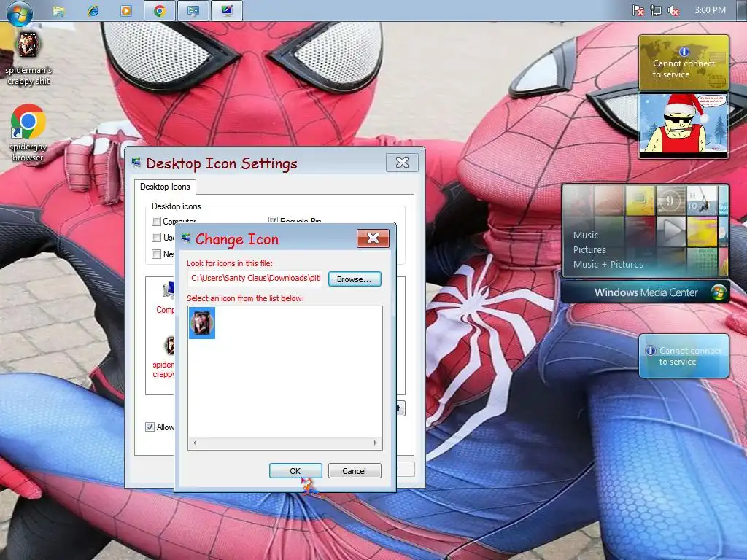The width and height of the screenshot is (747, 560).
Task: Open Music in Media Center gadget
Action: [586, 236]
